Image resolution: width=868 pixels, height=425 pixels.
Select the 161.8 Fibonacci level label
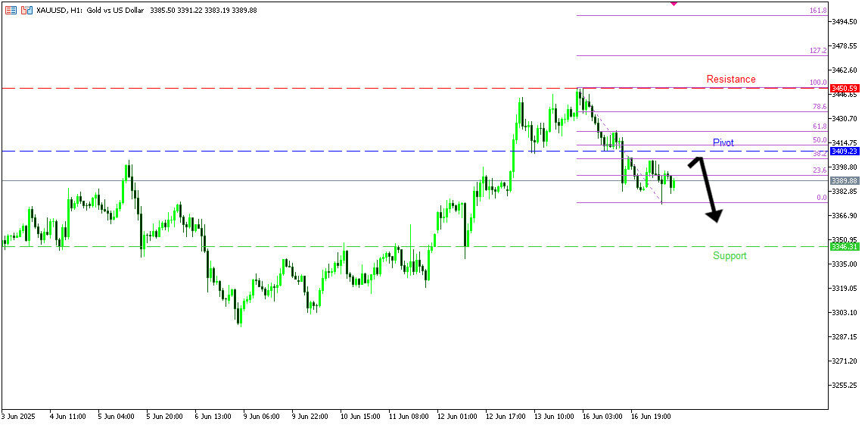[817, 11]
